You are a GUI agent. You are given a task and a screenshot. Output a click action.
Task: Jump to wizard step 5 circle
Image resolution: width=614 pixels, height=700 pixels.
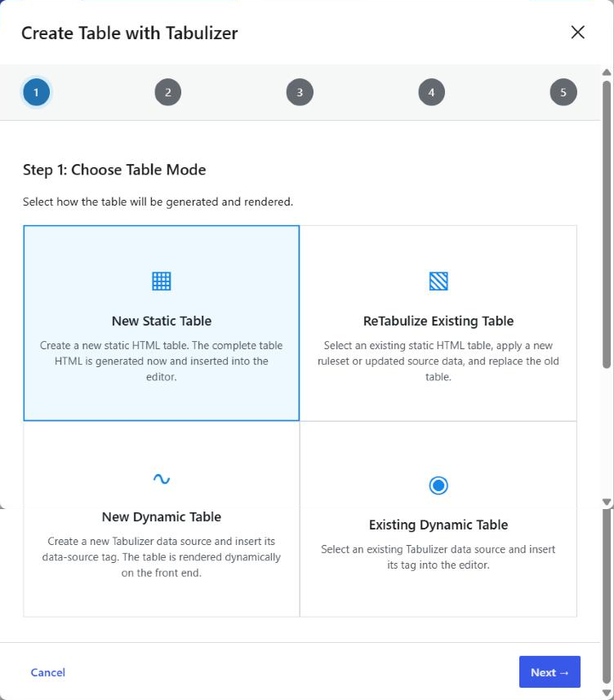[x=563, y=92]
